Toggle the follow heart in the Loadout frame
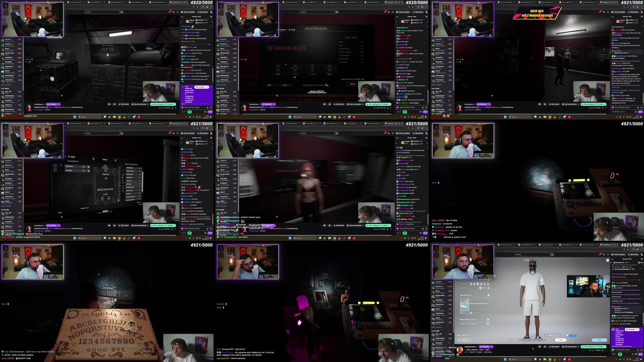644x362 pixels. (109, 226)
